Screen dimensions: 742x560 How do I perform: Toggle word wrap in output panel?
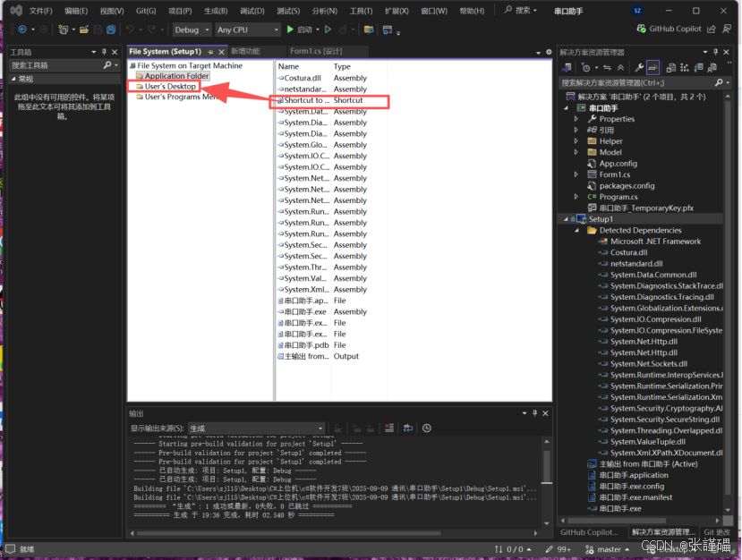pyautogui.click(x=408, y=428)
